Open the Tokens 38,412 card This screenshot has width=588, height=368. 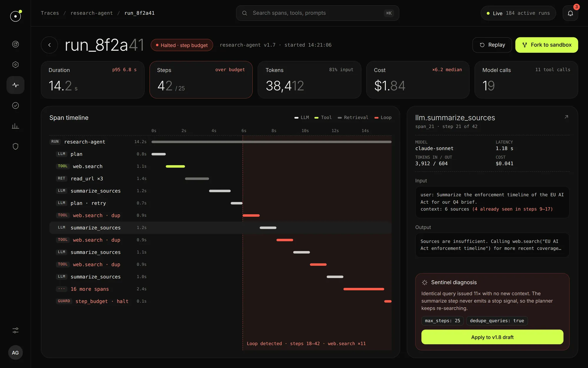[309, 80]
